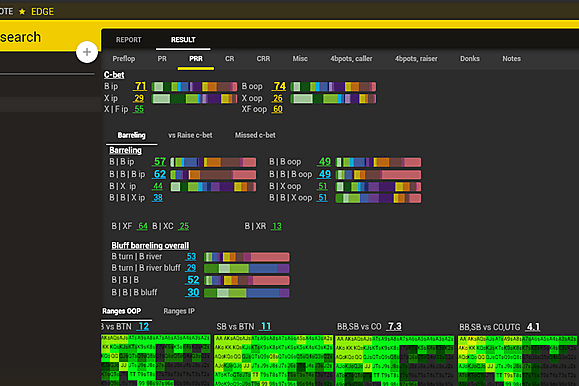Click the B oop value 74
This screenshot has width=579, height=386.
[279, 86]
